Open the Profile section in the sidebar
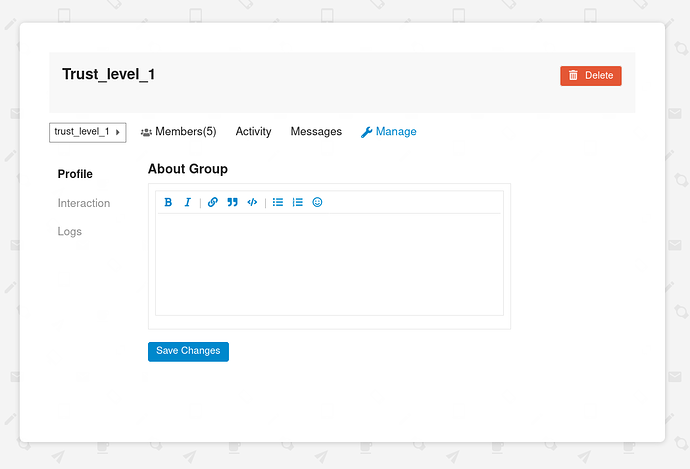 click(75, 174)
